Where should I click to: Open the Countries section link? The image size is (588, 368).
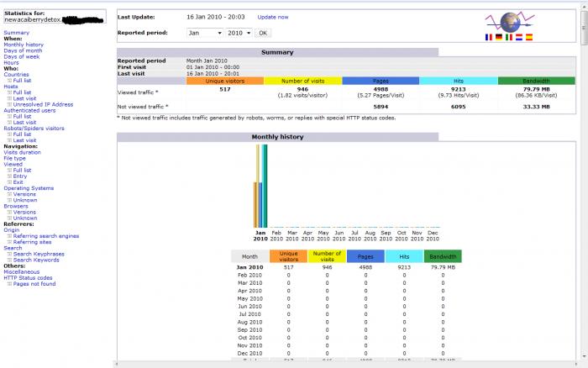pyautogui.click(x=16, y=74)
